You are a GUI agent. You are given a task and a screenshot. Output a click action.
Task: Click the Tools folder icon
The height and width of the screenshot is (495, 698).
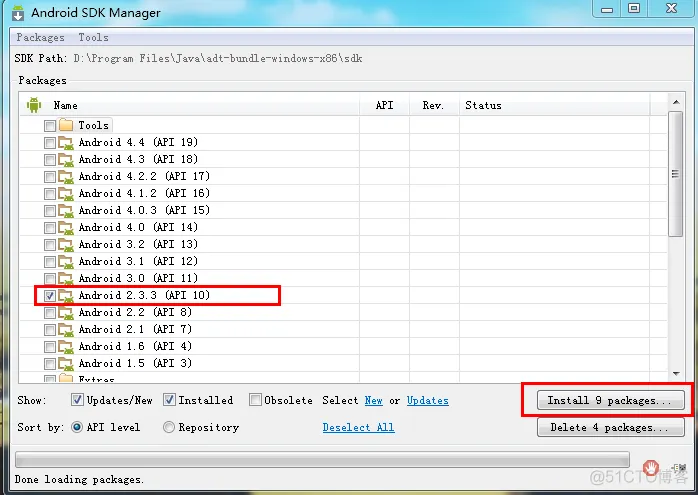click(66, 125)
